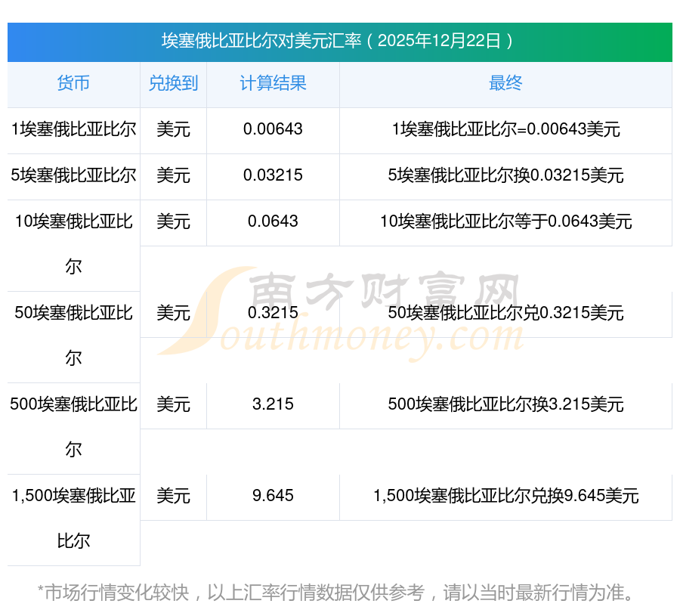The height and width of the screenshot is (616, 680).
Task: Select the 1,500埃塞俄比亚比尔兑换9.645美元 cell
Action: [x=505, y=497]
